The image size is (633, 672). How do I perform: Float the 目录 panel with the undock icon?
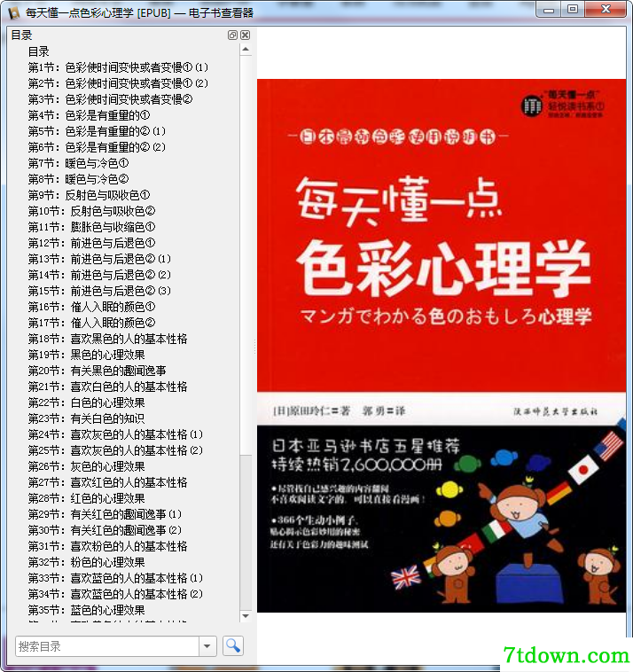click(x=232, y=35)
